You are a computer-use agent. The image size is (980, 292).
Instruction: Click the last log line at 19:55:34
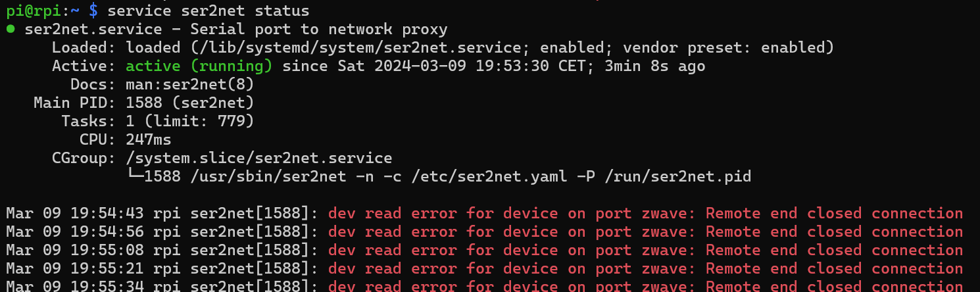coord(485,285)
